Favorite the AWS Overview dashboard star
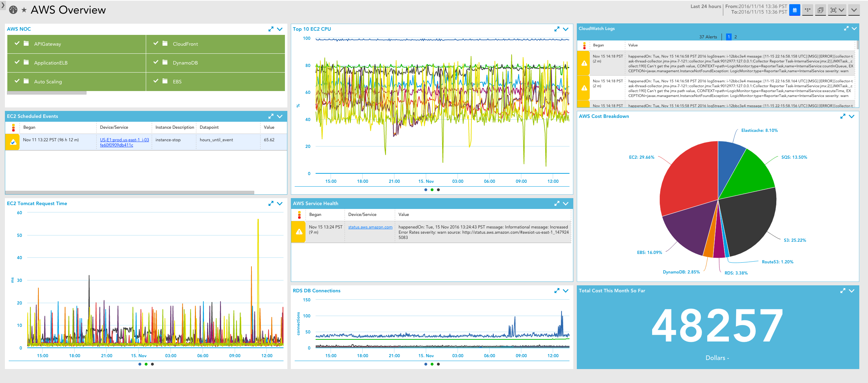 coord(24,10)
